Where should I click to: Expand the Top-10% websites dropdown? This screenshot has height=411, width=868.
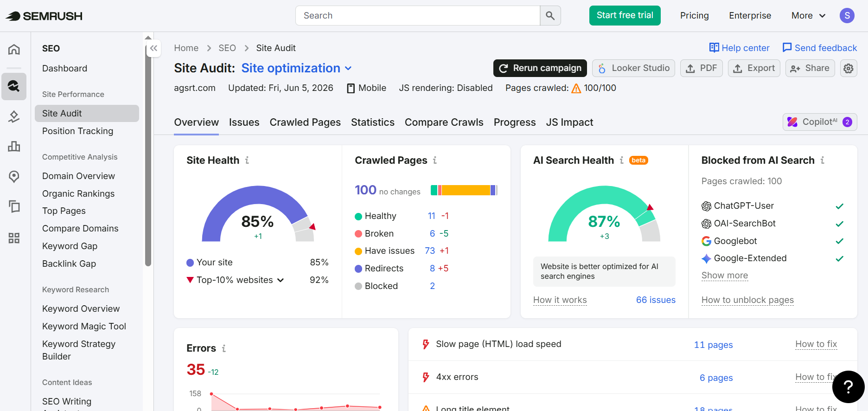click(x=240, y=280)
